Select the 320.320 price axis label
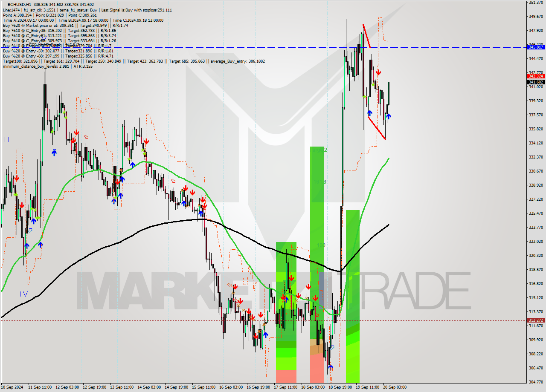 [x=536, y=256]
